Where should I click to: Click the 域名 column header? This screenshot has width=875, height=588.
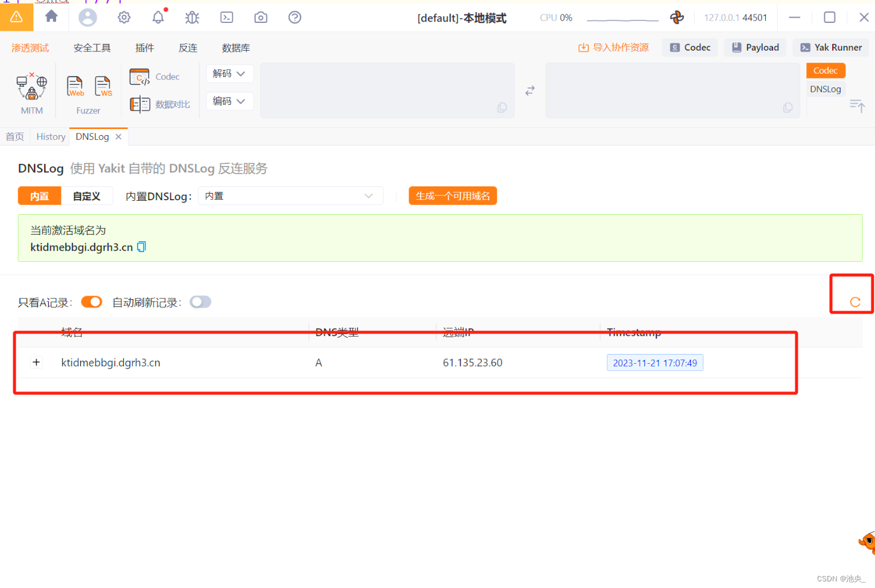click(72, 332)
